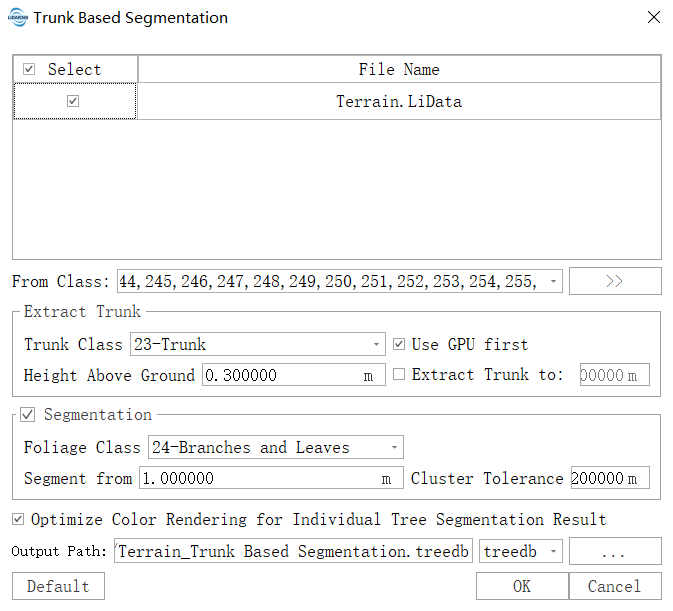Click the Default button

coord(58,586)
